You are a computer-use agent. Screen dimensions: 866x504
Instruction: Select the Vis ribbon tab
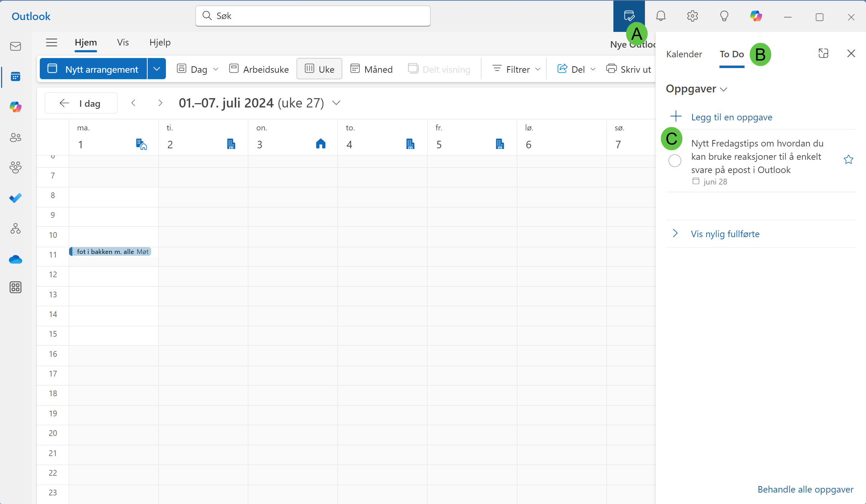(x=123, y=43)
